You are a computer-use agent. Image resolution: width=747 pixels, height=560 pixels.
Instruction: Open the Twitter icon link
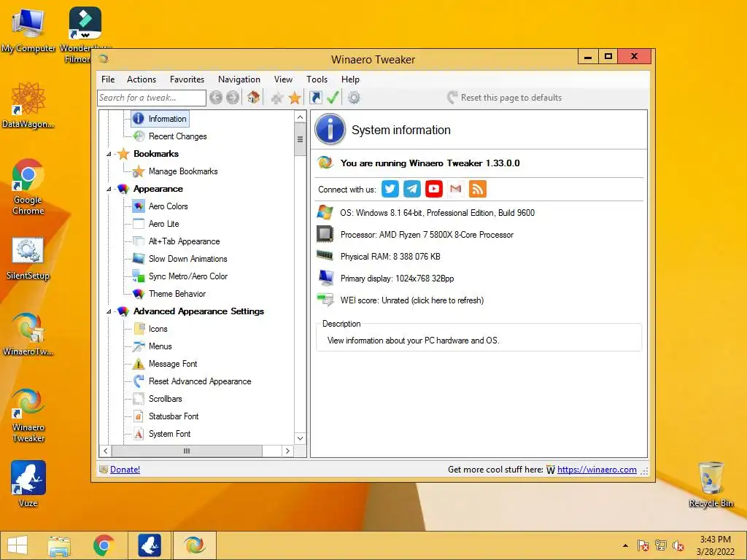point(390,189)
